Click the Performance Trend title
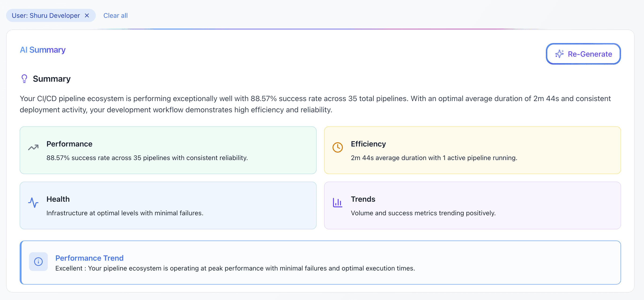Image resolution: width=644 pixels, height=300 pixels. [89, 258]
